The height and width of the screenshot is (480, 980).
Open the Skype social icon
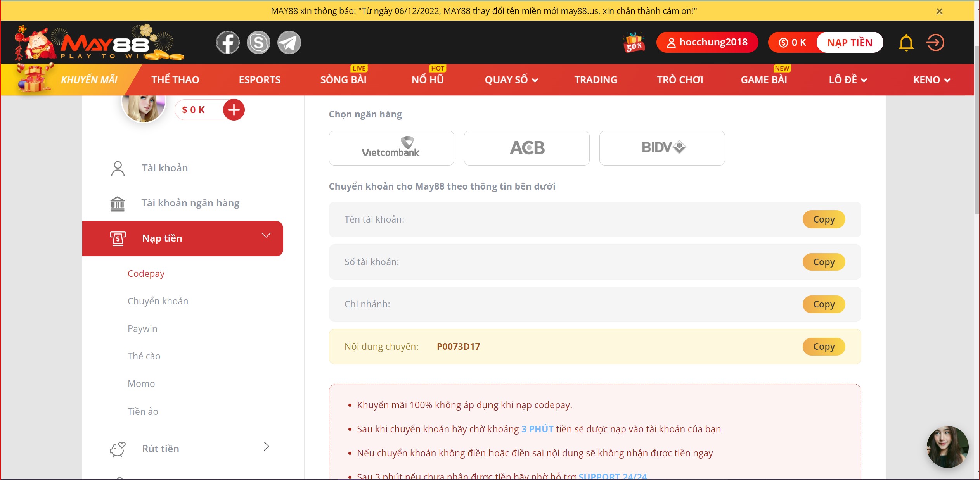[258, 43]
